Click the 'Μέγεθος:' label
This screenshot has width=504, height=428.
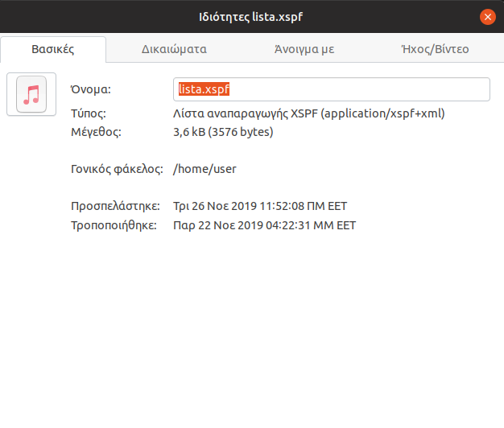coord(96,132)
